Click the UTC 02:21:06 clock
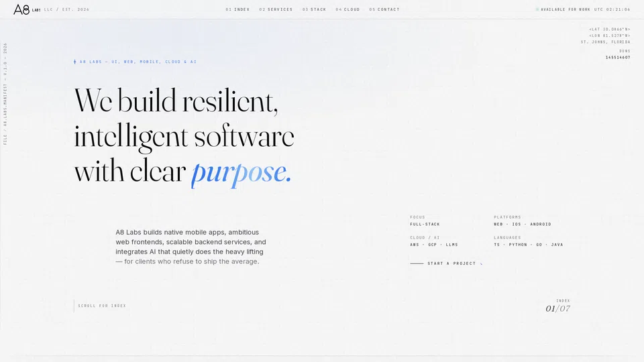 pos(612,9)
